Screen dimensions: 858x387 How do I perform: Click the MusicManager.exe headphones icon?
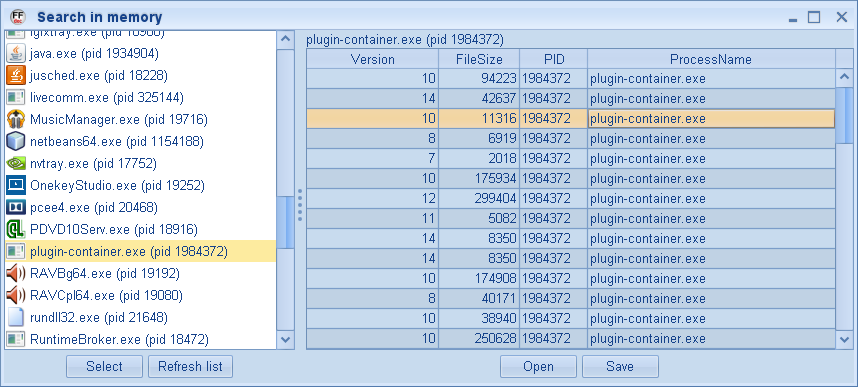pyautogui.click(x=16, y=119)
